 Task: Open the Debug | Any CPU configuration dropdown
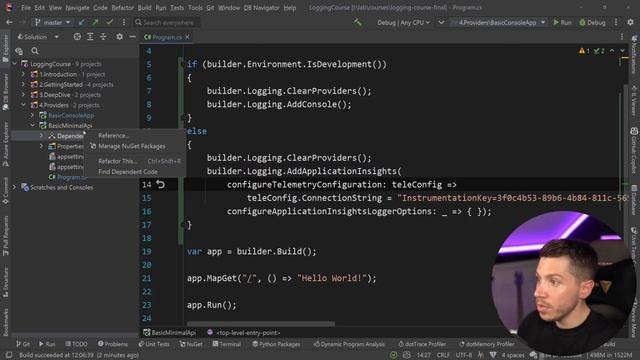point(403,22)
